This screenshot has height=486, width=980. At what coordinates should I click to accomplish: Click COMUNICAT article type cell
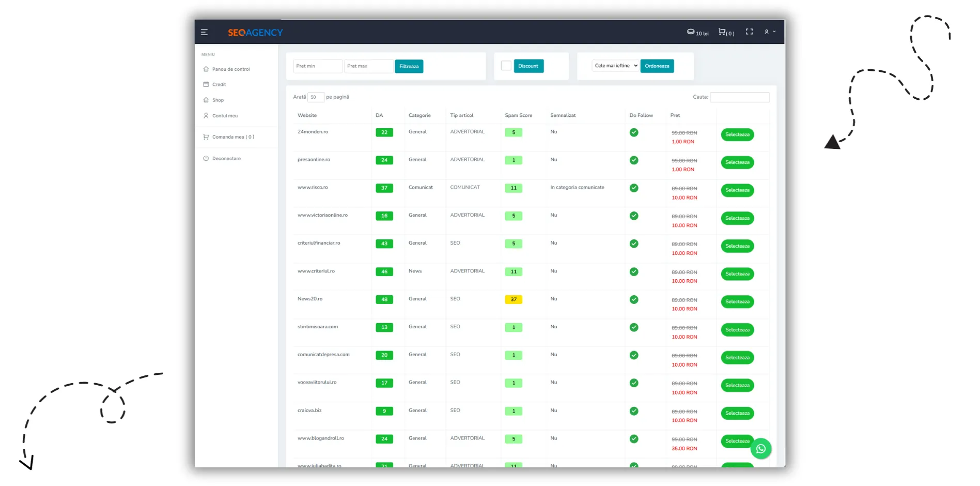(x=465, y=188)
